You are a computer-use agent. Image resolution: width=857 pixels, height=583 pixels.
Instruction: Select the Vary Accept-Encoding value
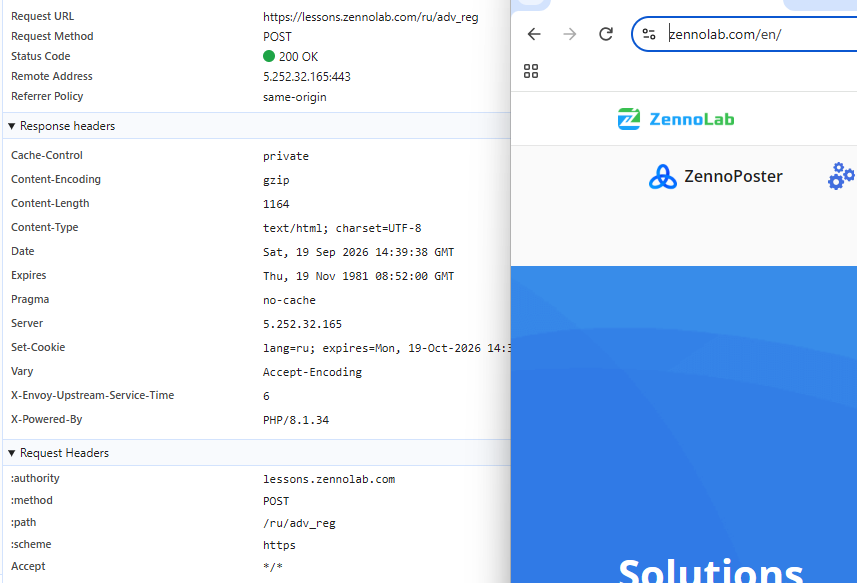(312, 373)
